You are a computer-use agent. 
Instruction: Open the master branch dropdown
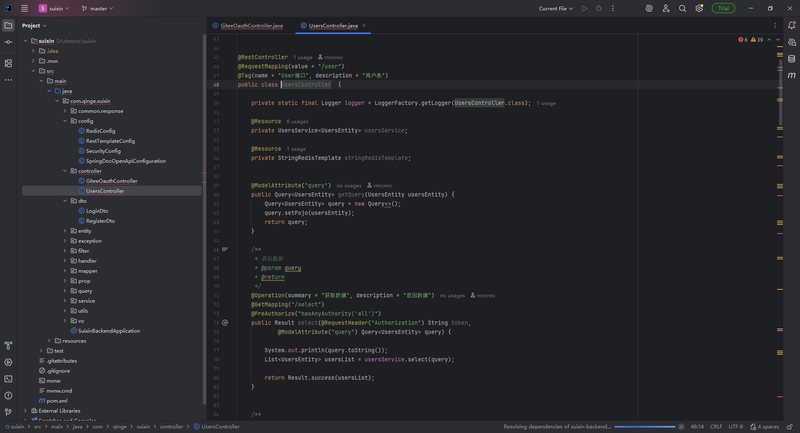pos(99,8)
